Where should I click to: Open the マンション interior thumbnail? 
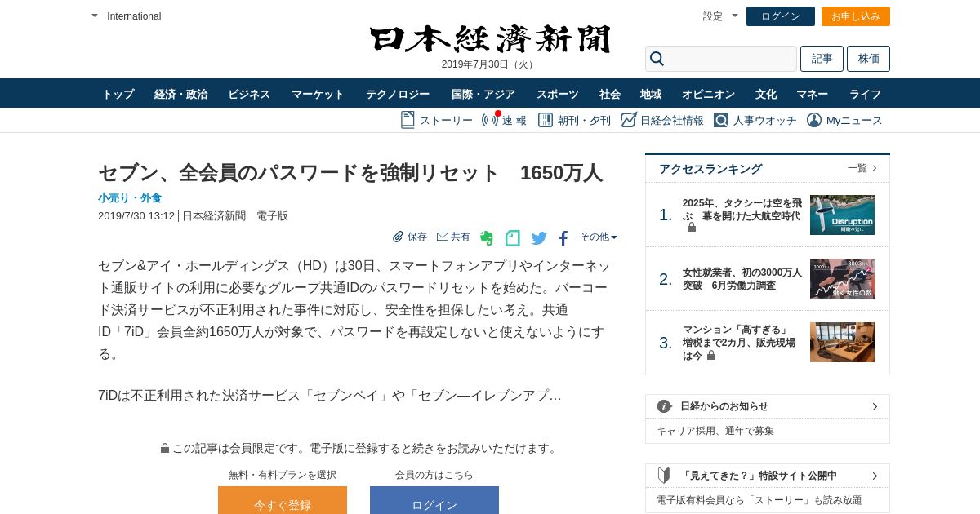point(842,342)
